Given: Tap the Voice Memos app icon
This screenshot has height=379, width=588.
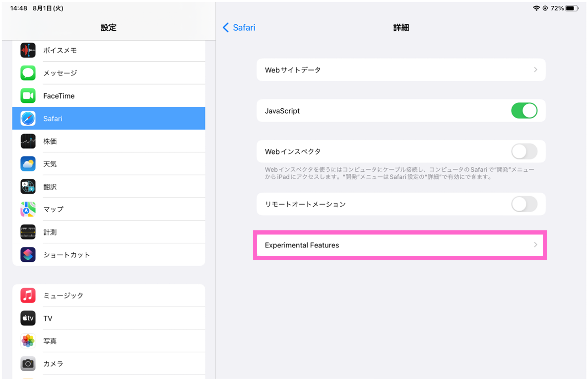Looking at the screenshot, I should (28, 50).
